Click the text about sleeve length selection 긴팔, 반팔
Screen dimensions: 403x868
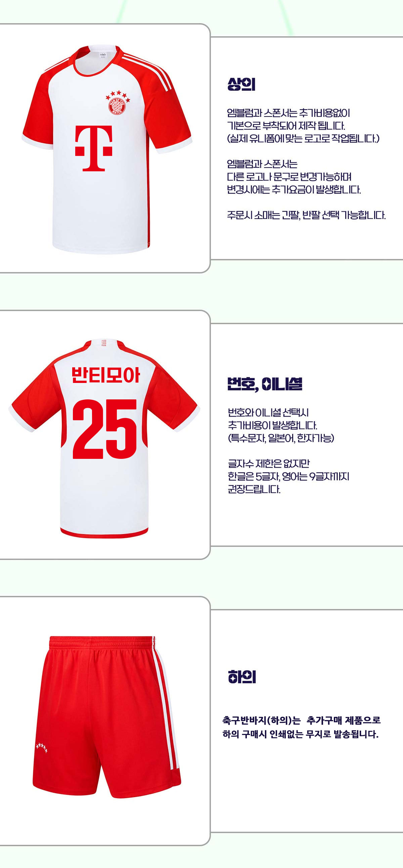click(x=306, y=215)
